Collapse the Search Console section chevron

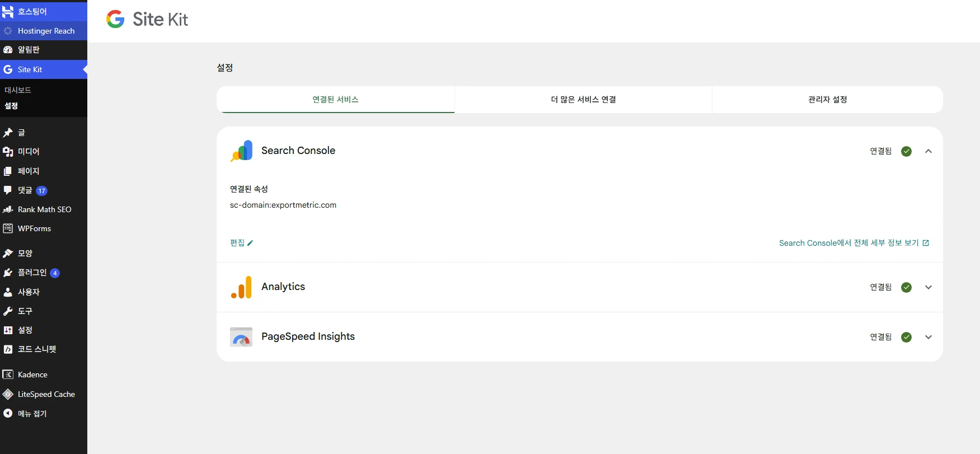pyautogui.click(x=929, y=151)
